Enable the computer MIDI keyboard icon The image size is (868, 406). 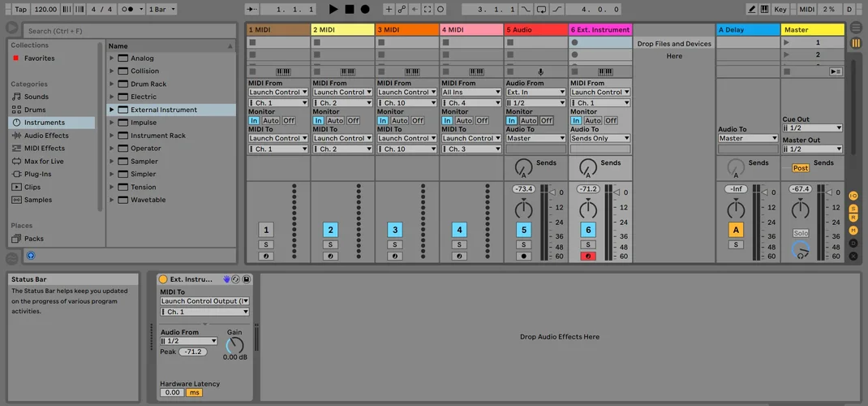point(765,9)
